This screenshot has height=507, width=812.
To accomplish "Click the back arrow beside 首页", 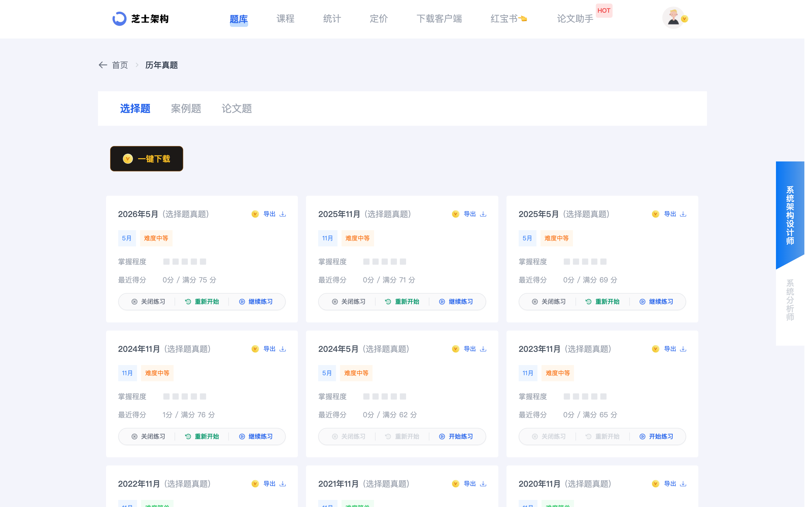I will [x=103, y=65].
